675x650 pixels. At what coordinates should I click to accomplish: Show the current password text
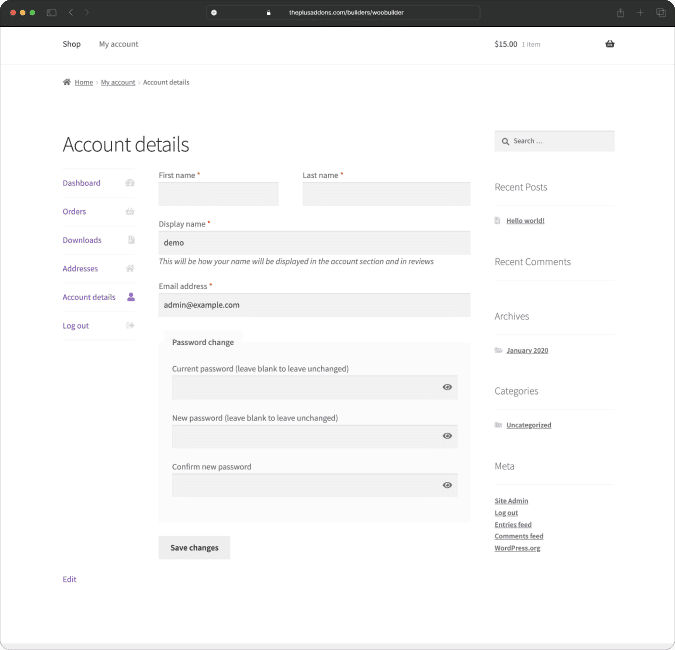click(447, 387)
